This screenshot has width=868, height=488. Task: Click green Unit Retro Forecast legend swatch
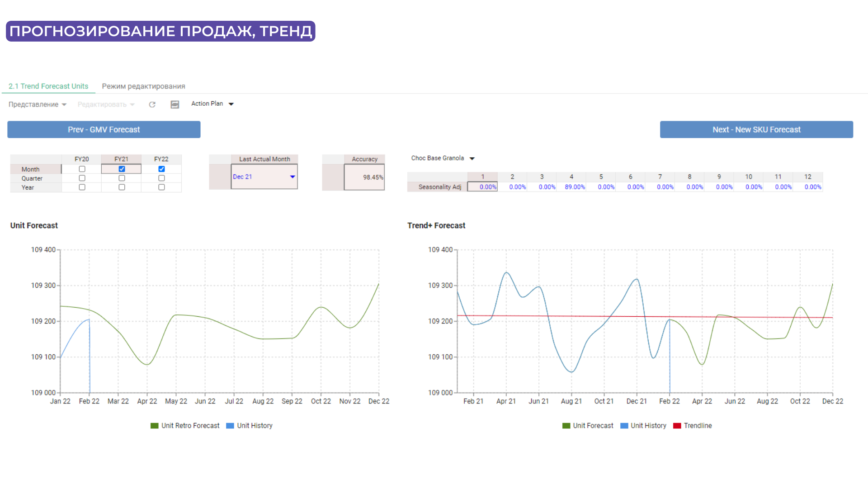[x=155, y=426]
